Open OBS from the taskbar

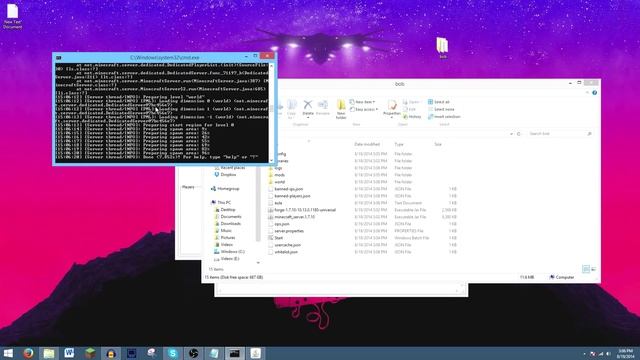coord(193,353)
